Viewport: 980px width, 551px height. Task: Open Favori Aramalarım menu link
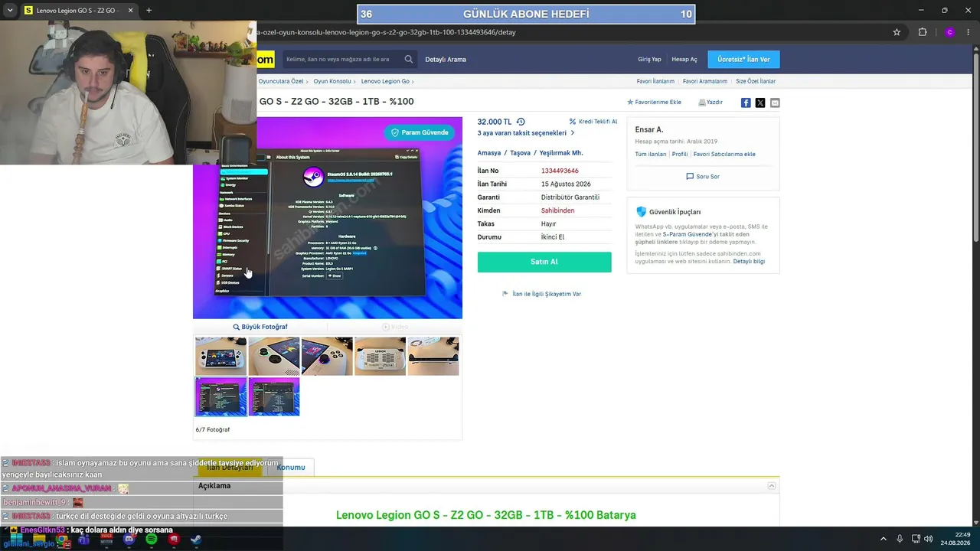point(705,81)
